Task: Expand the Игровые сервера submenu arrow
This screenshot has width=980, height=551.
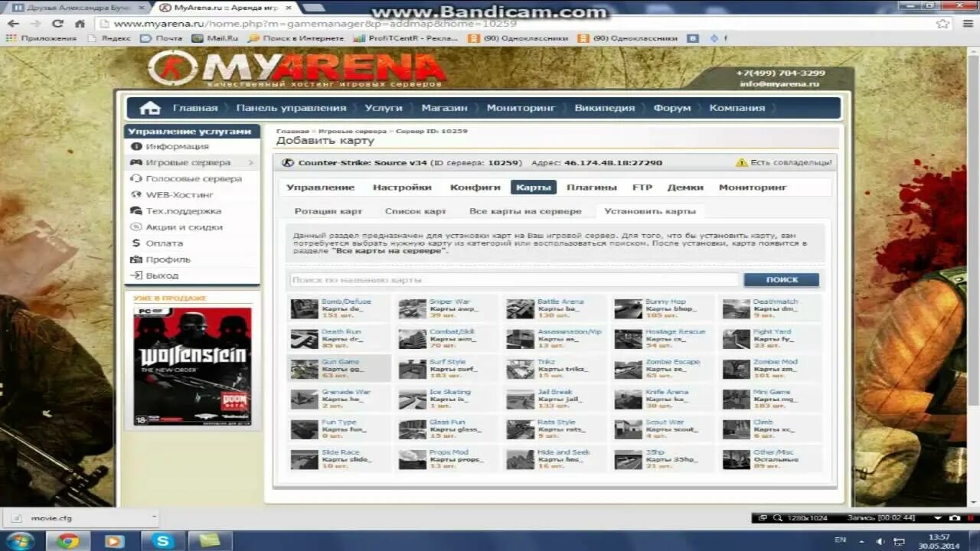Action: point(251,162)
